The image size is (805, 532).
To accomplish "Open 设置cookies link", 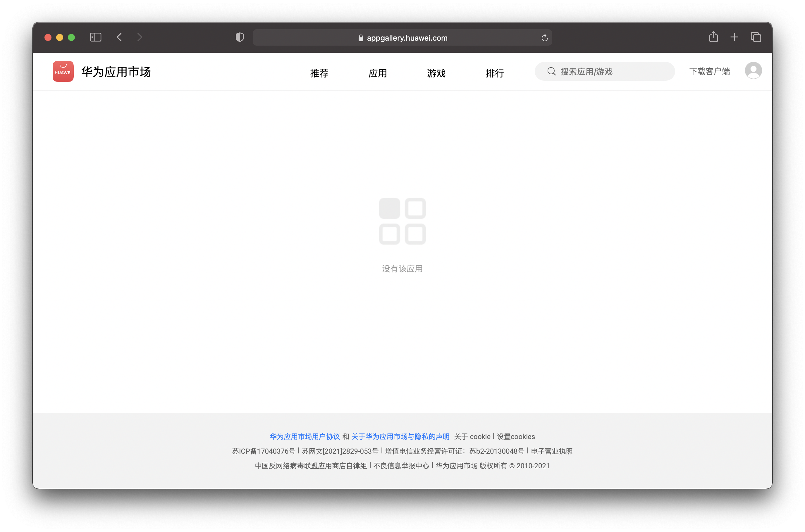I will [x=515, y=436].
